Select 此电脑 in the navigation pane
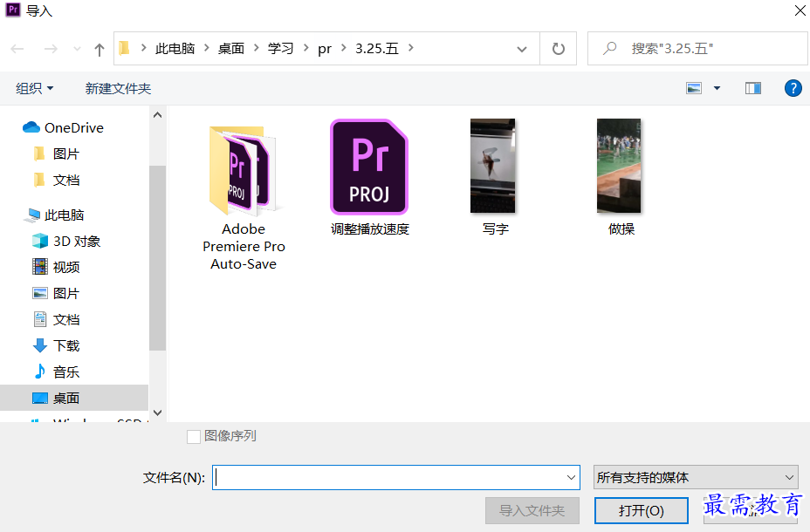 [x=54, y=215]
